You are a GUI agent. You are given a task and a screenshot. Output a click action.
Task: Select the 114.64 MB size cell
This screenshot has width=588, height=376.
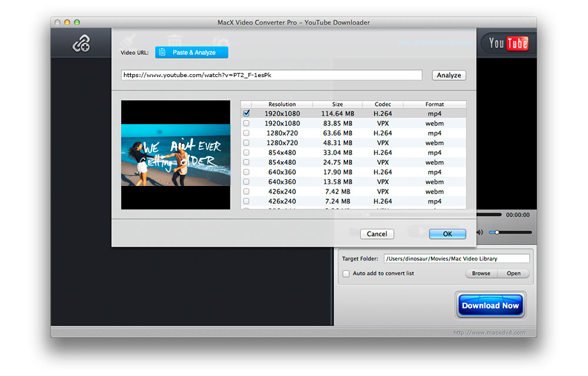(338, 114)
